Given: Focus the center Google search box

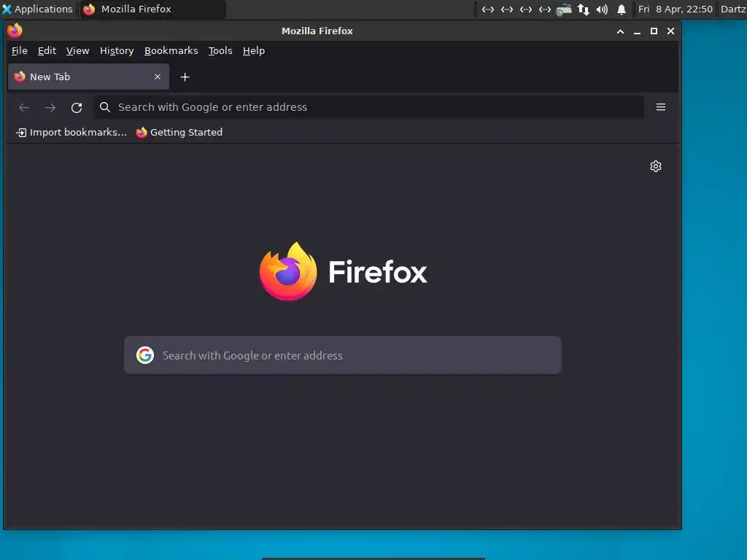Looking at the screenshot, I should (x=343, y=355).
